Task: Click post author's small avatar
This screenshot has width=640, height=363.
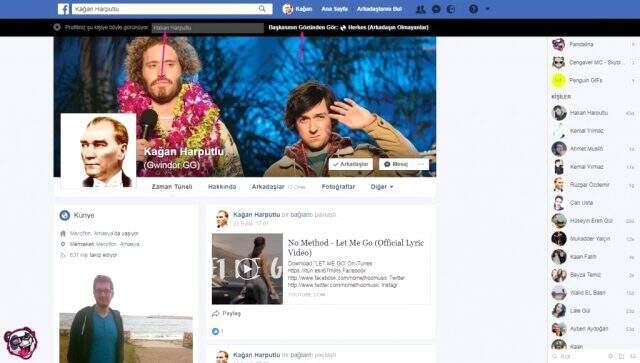Action: [222, 218]
